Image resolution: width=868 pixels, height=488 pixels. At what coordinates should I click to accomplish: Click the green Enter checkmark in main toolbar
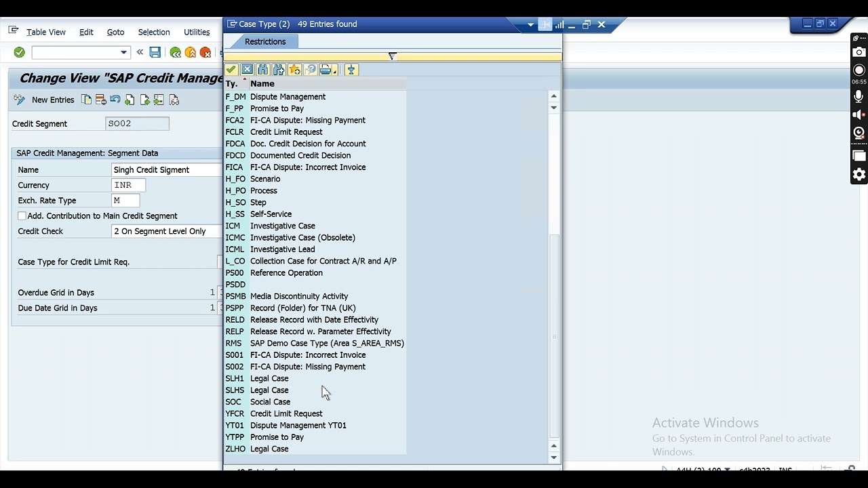click(19, 52)
